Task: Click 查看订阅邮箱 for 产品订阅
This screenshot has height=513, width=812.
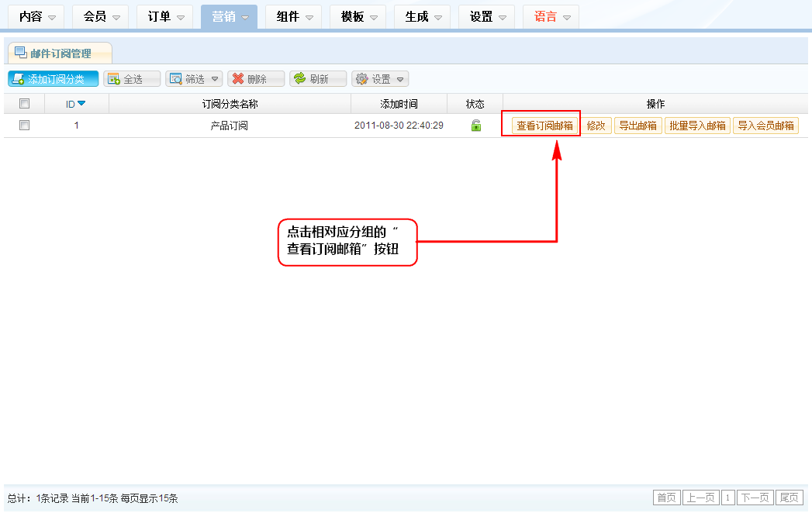Action: pyautogui.click(x=544, y=126)
